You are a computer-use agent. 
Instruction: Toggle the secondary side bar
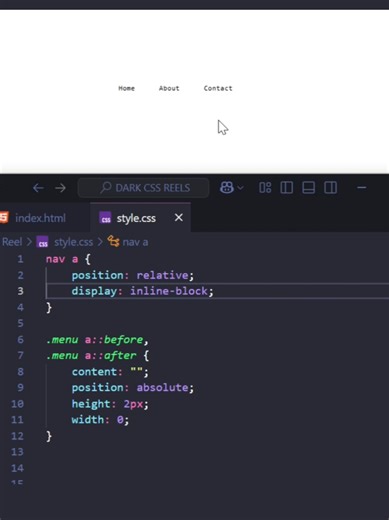pos(330,188)
